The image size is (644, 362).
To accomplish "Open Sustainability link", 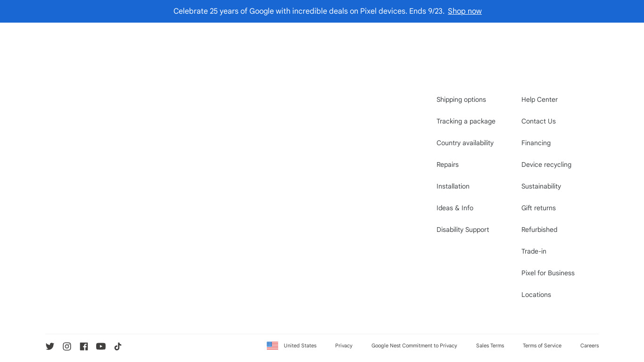I will 541,186.
